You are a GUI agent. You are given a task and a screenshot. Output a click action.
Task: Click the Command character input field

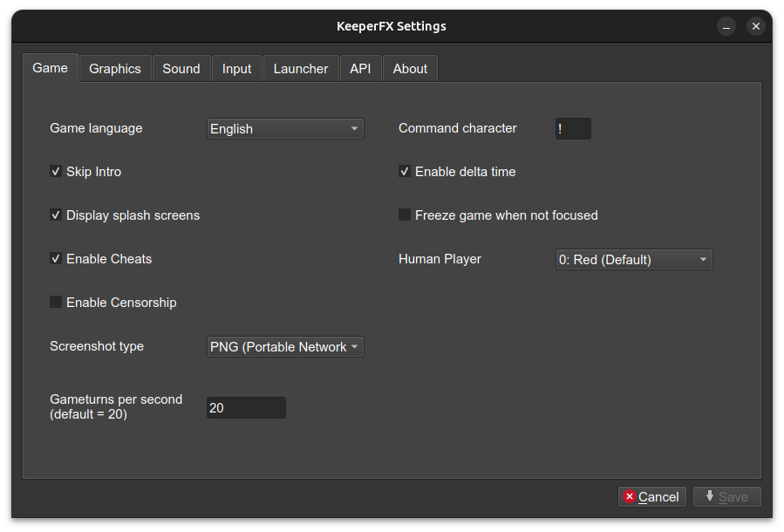pos(573,129)
